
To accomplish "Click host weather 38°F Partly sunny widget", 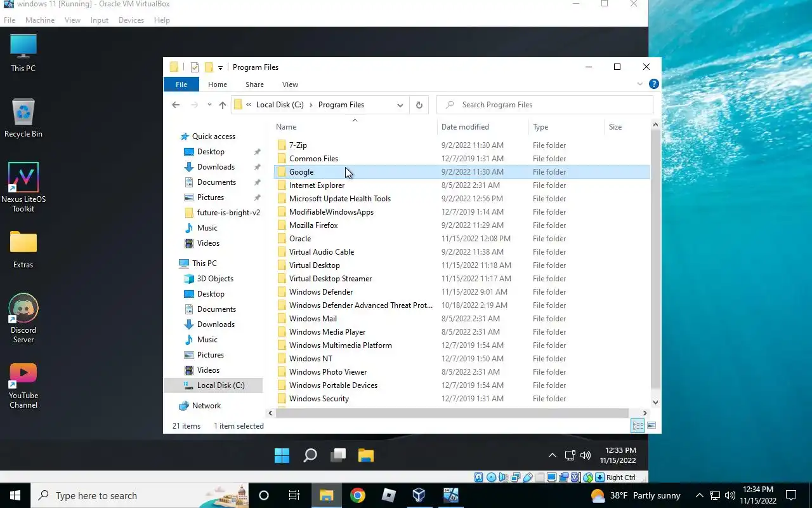I will [x=636, y=495].
